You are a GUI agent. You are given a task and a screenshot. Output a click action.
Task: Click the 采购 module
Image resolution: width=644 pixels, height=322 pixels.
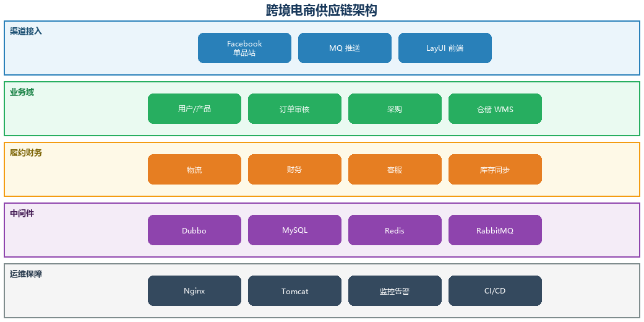tap(395, 108)
